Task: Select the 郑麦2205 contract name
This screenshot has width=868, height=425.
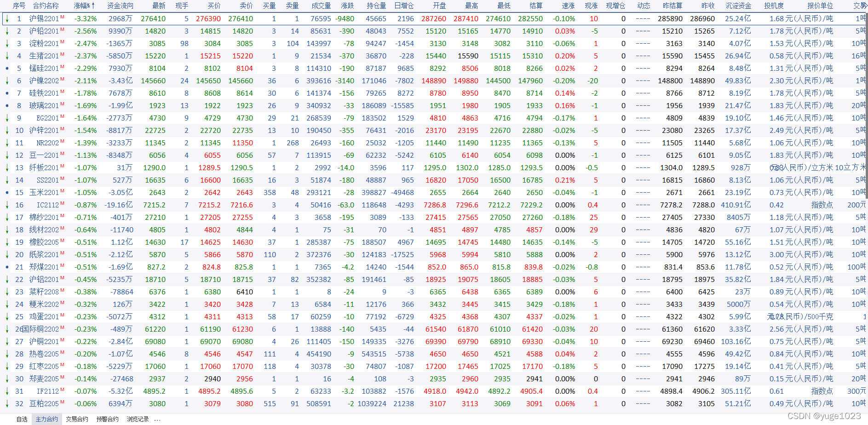Action: coord(44,379)
